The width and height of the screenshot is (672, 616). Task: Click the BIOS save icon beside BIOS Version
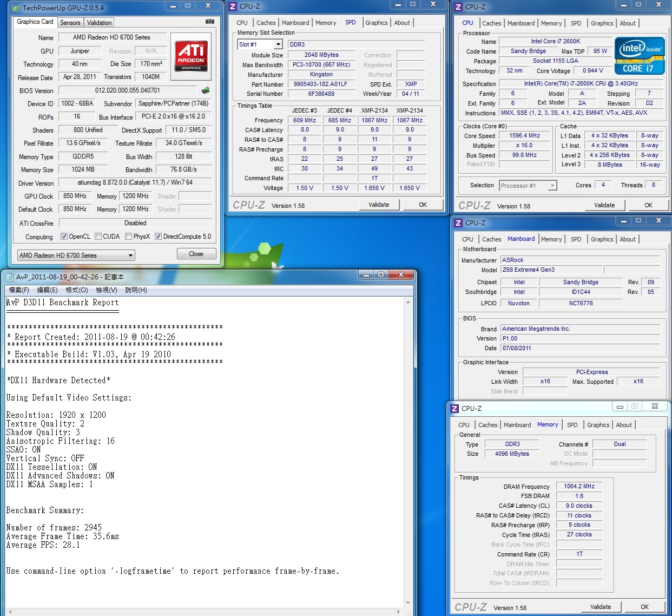[x=206, y=90]
